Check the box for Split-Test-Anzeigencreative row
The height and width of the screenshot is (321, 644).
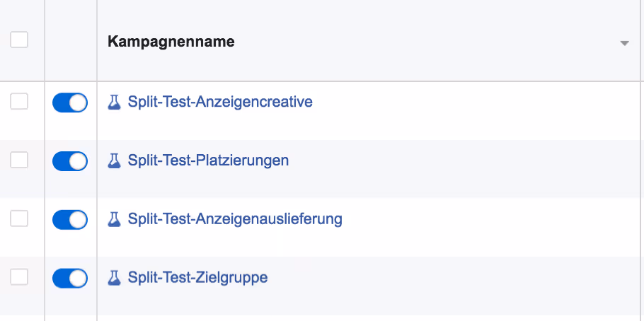tap(19, 101)
